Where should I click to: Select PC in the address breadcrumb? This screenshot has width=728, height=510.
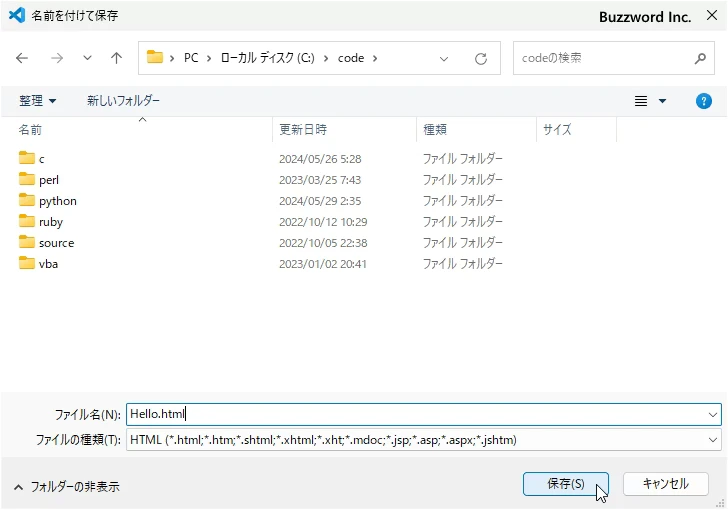click(191, 58)
